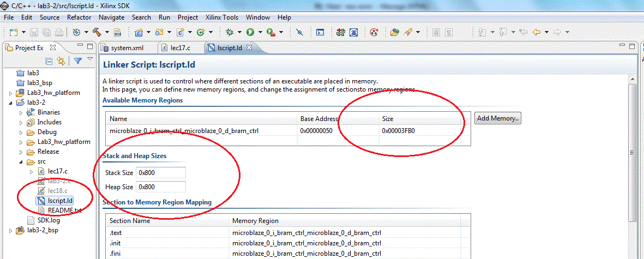Screen dimensions: 644x259
Task: Open the Xilinx Tools menu
Action: (x=221, y=17)
